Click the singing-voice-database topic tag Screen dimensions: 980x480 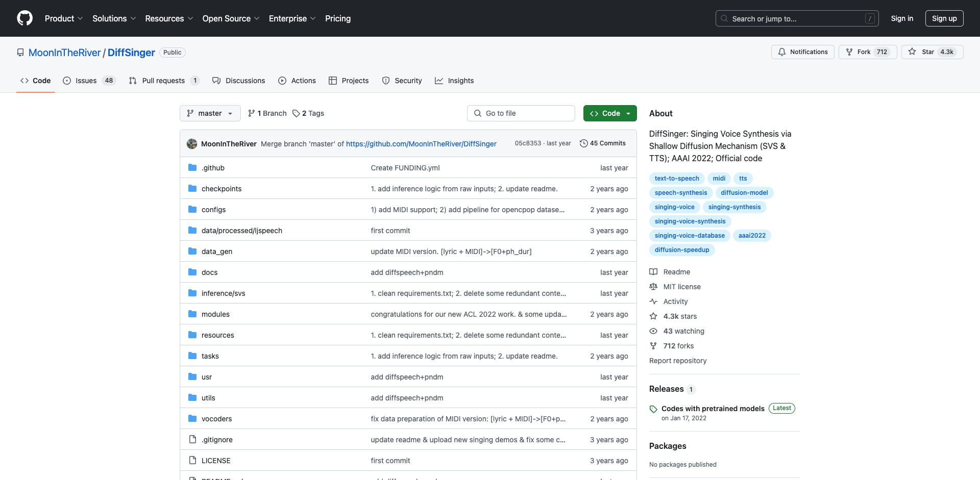point(690,236)
